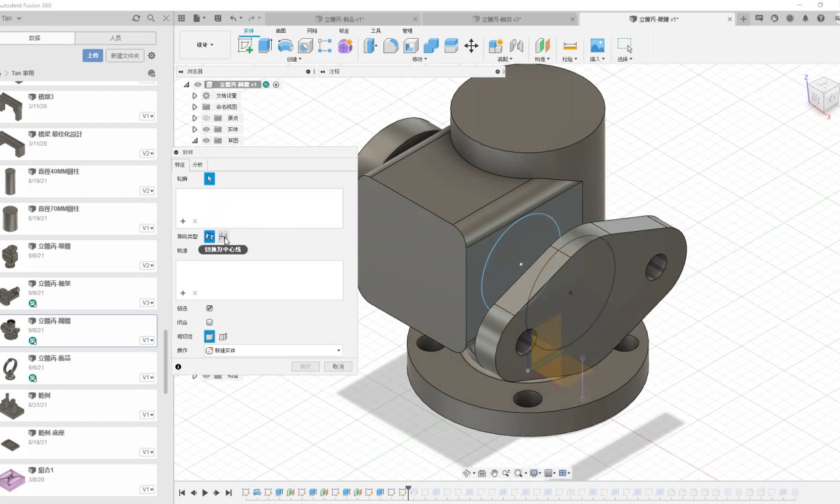Toggle the 闭合 closed checkbox

click(x=209, y=322)
